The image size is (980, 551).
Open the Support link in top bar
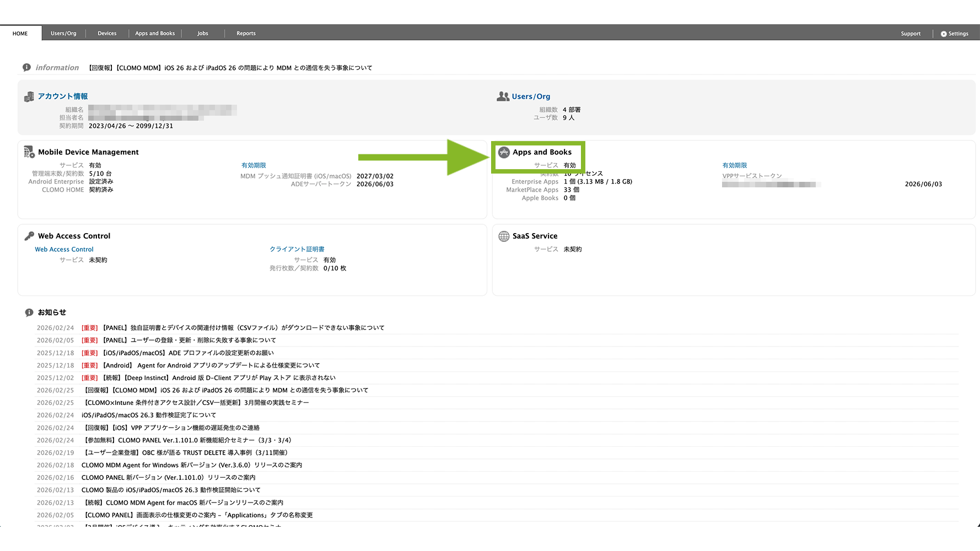point(911,34)
